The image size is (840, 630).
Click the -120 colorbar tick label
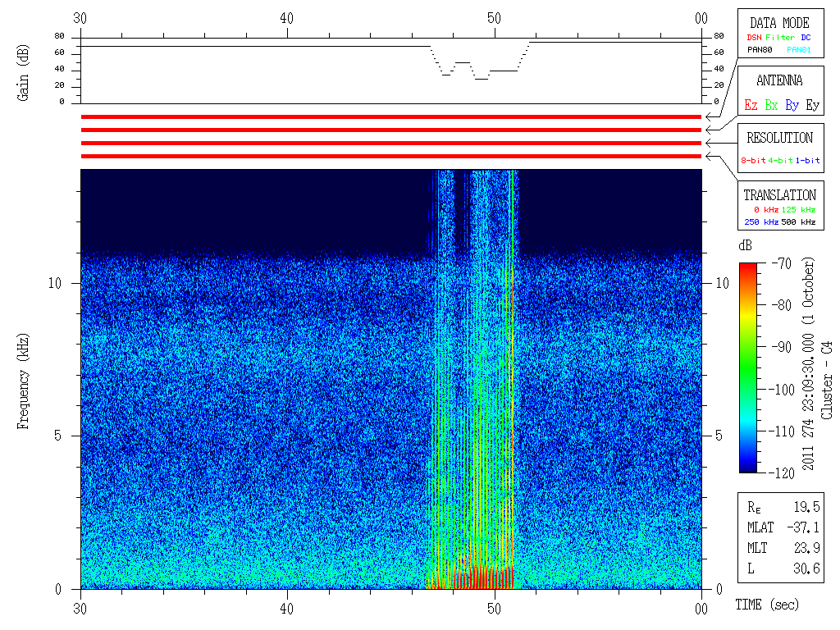[x=783, y=473]
